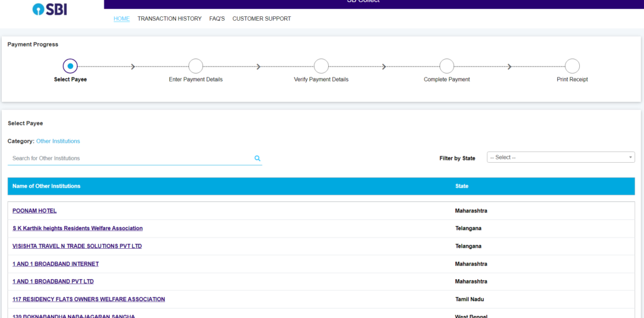Open the FAQ'S menu item
The image size is (644, 318).
(217, 19)
